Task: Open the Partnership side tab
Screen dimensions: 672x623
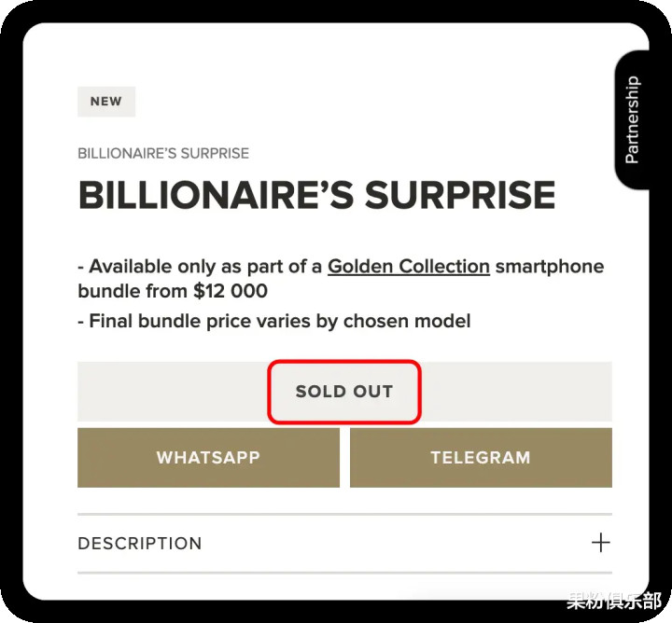Action: click(632, 120)
